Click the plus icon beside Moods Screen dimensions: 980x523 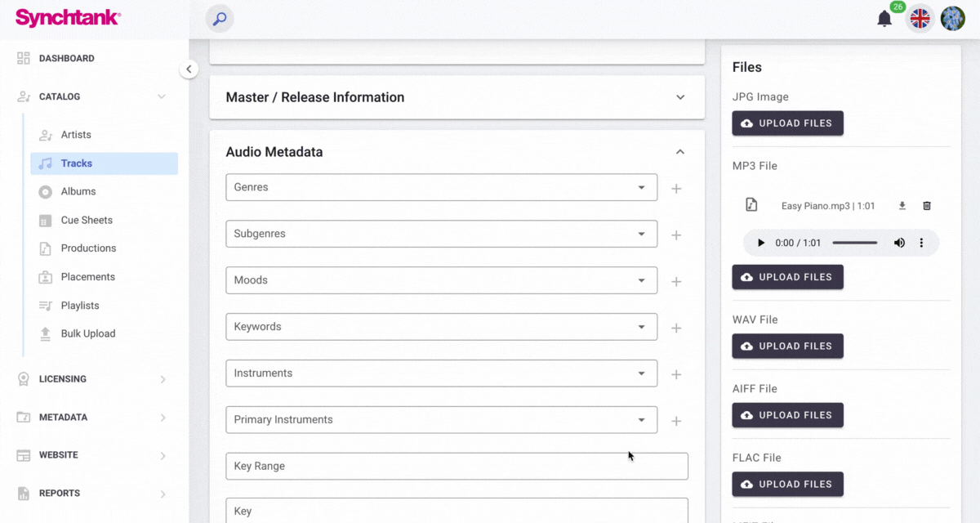[x=676, y=282]
